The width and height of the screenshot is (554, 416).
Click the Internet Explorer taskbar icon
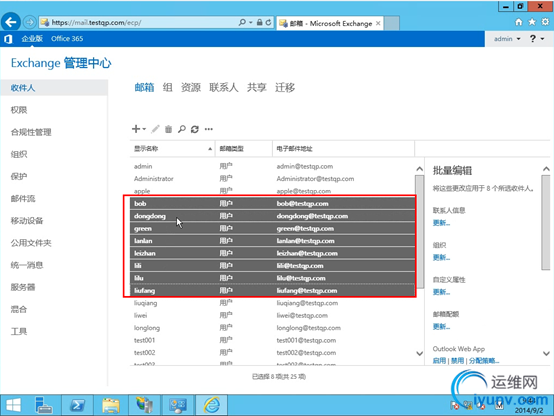point(212,405)
